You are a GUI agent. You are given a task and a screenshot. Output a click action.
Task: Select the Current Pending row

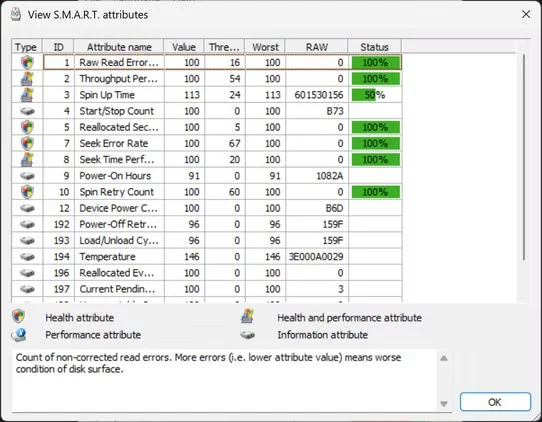[207, 289]
